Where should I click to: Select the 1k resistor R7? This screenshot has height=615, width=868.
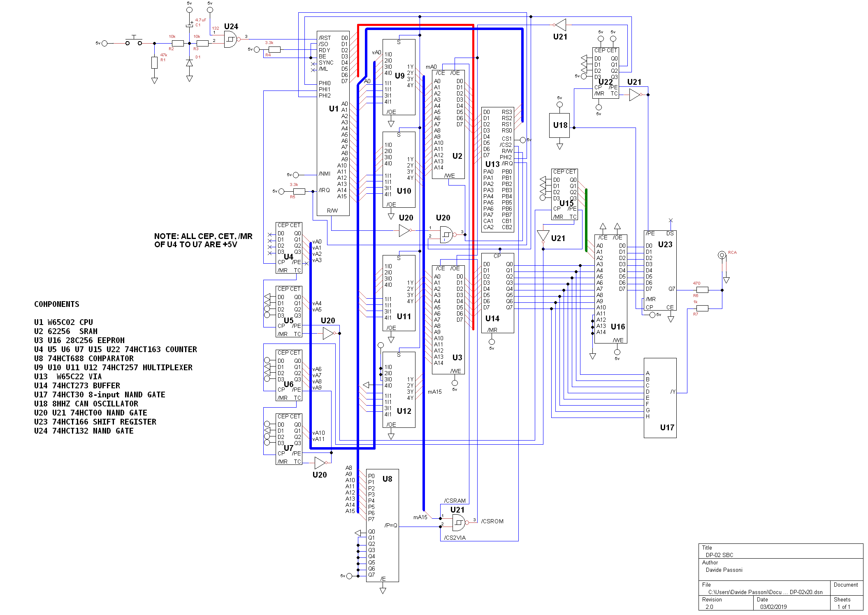click(x=702, y=308)
